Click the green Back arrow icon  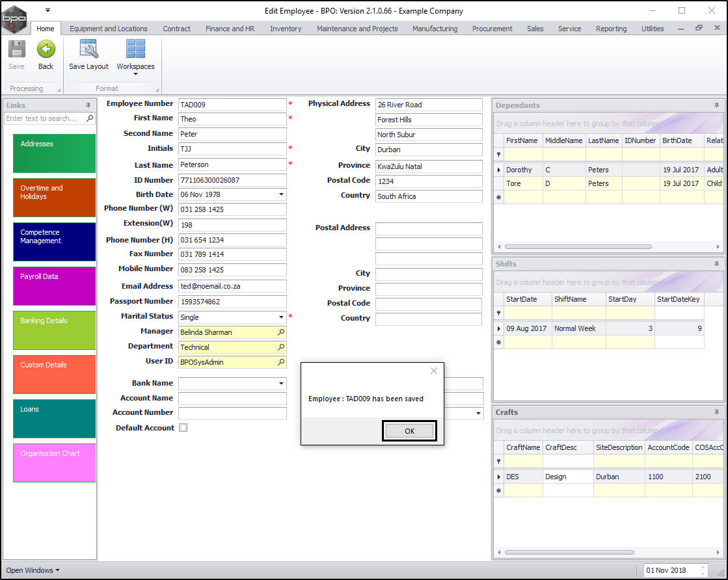point(46,49)
